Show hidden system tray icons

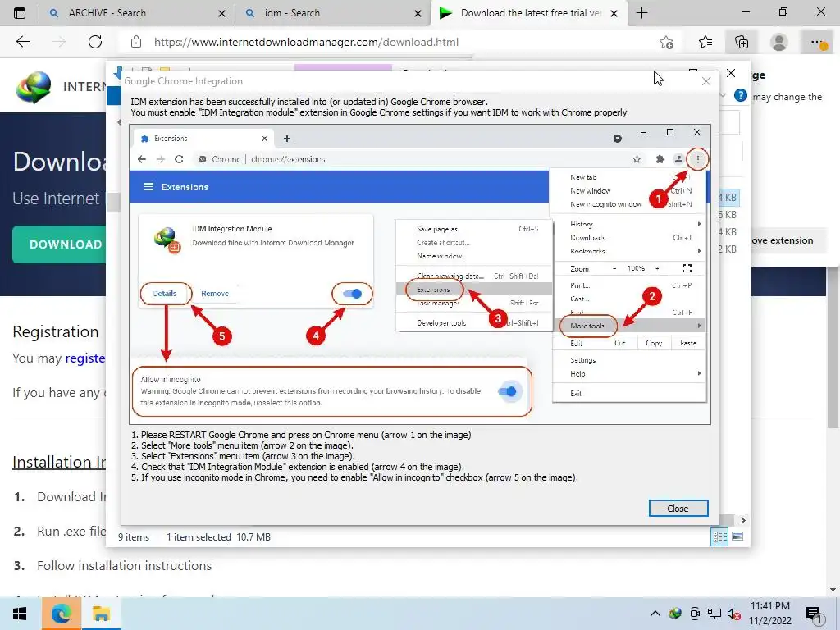[x=655, y=614]
